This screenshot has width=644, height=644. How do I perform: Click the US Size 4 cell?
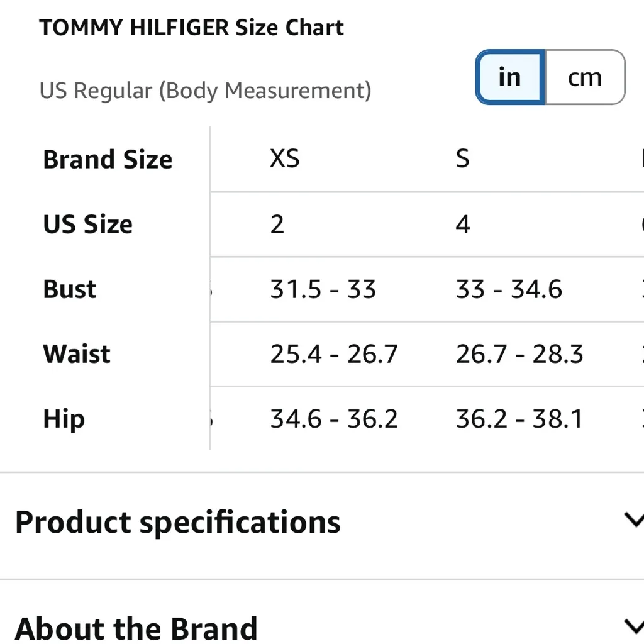[x=462, y=225]
